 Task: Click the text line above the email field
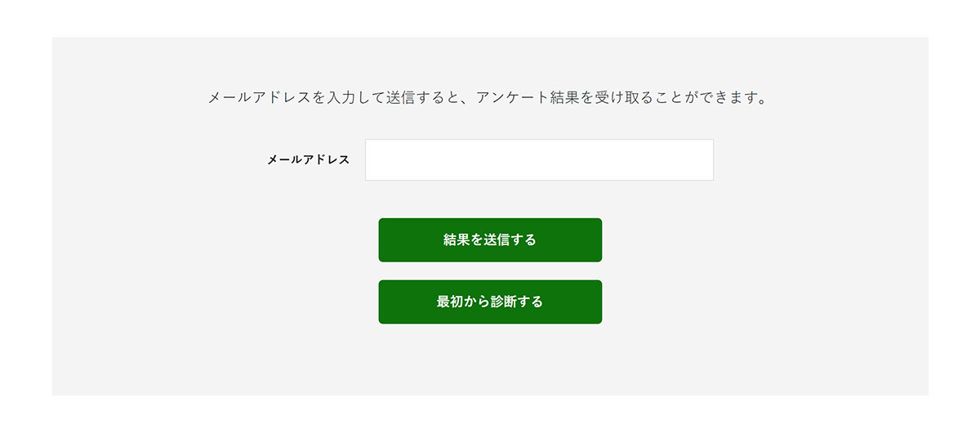(x=488, y=99)
